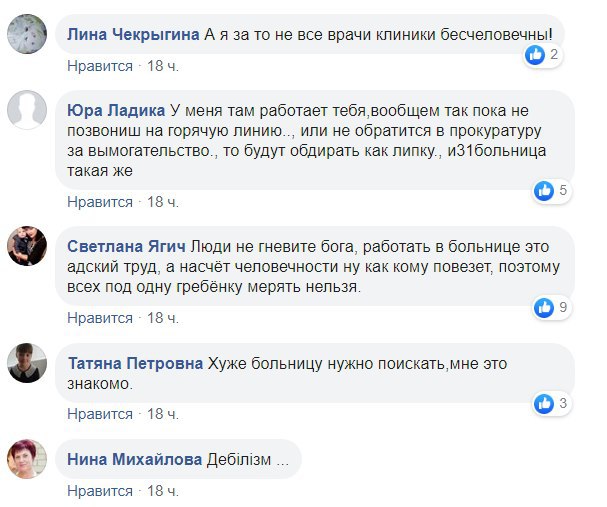Open Лина Чекрыгина's profile name link
This screenshot has width=607, height=507.
coord(132,34)
